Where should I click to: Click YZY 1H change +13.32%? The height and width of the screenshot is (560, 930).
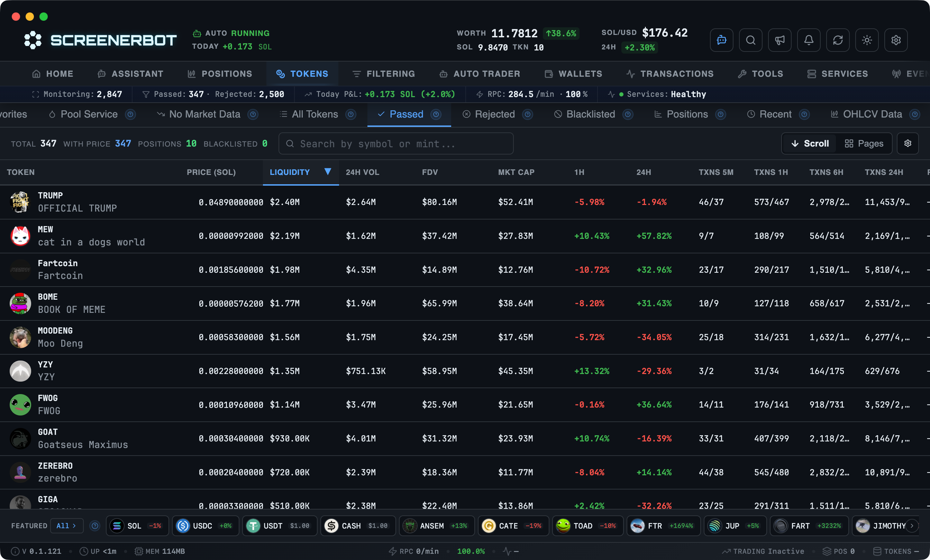591,371
